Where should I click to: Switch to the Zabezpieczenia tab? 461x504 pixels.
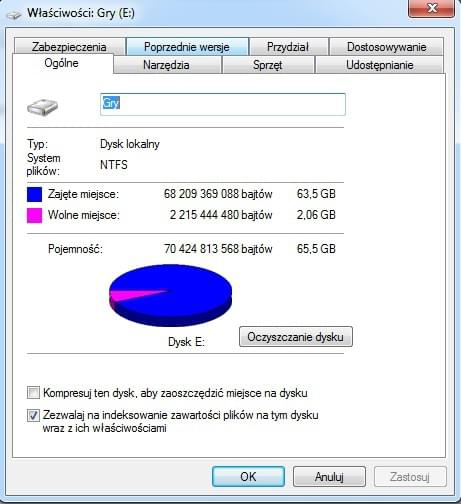[x=69, y=47]
